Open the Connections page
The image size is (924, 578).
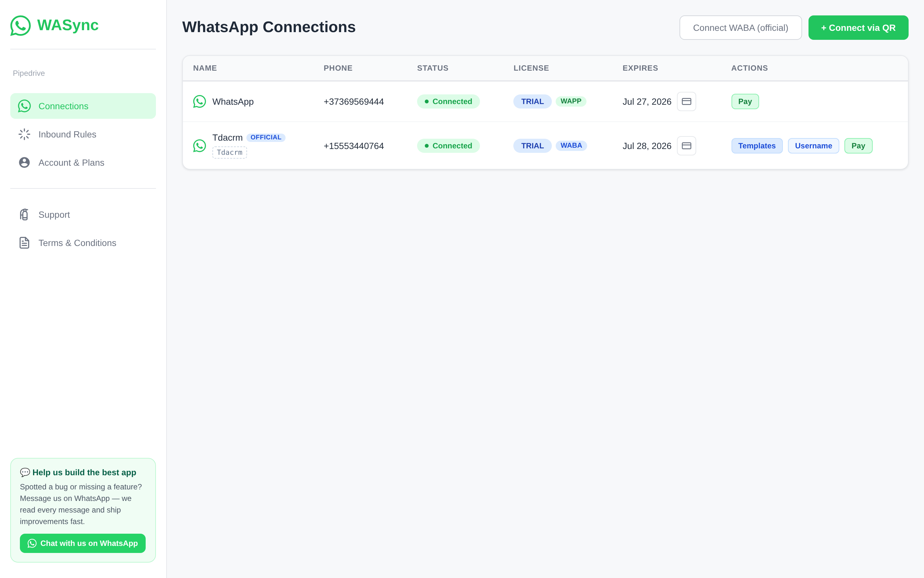(x=83, y=106)
